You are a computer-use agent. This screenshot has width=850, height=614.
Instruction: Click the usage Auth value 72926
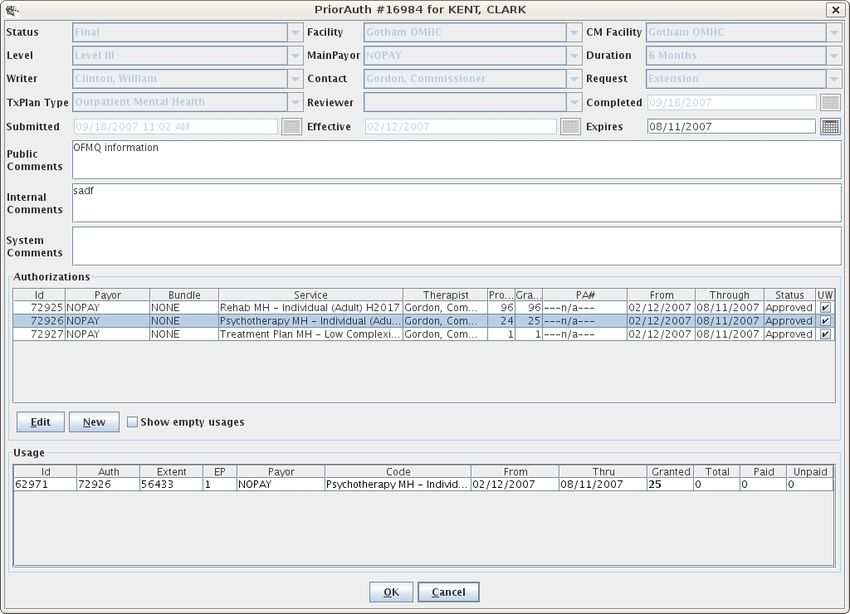coord(108,484)
